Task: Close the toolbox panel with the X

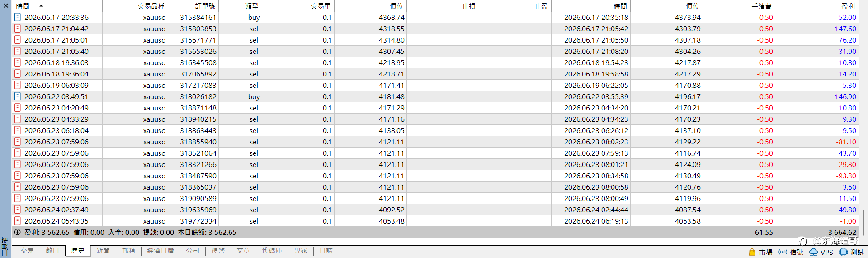Action: [x=5, y=6]
